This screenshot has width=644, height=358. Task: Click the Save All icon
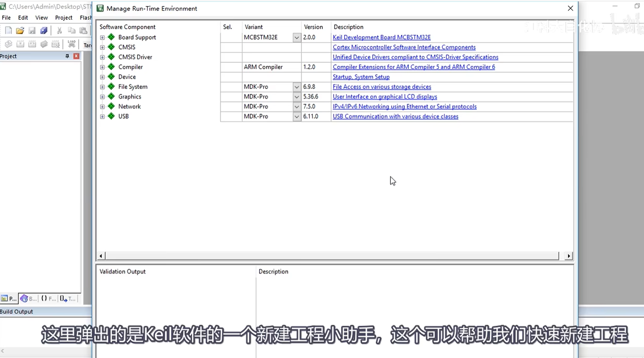[44, 31]
